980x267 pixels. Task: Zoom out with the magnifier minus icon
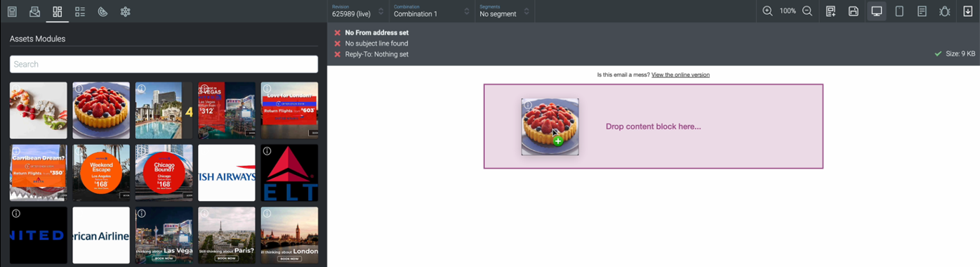click(x=807, y=11)
